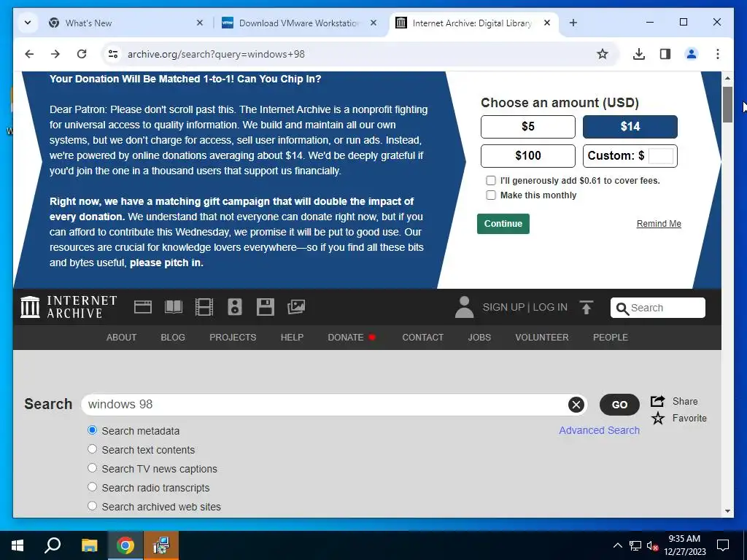Select Search text contents option
The width and height of the screenshot is (747, 560).
(93, 449)
